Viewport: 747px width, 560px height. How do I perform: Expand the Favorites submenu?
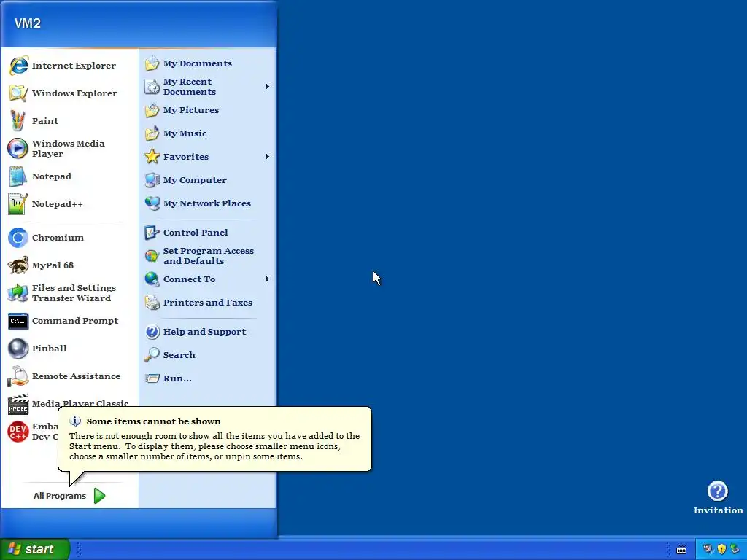[208, 157]
